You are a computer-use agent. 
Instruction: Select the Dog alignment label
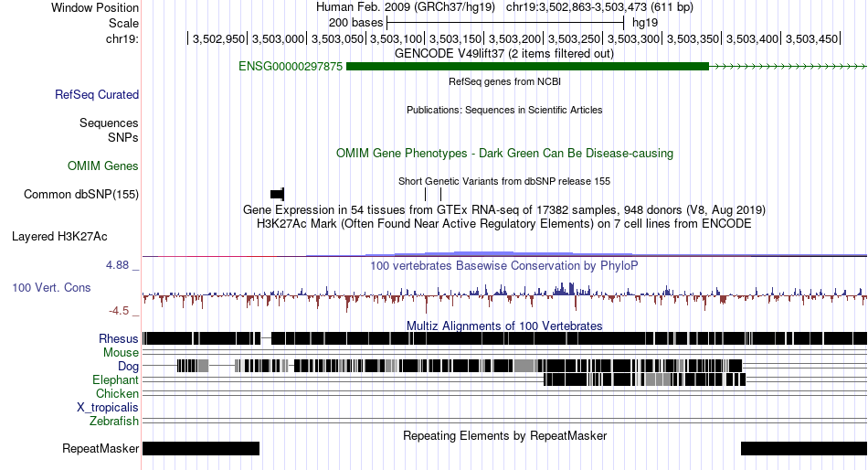[x=129, y=366]
